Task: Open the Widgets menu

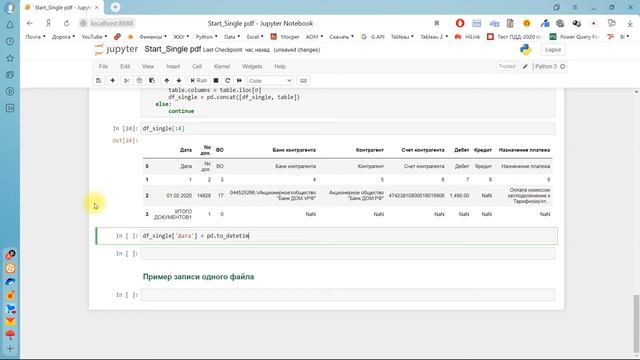Action: tap(252, 66)
